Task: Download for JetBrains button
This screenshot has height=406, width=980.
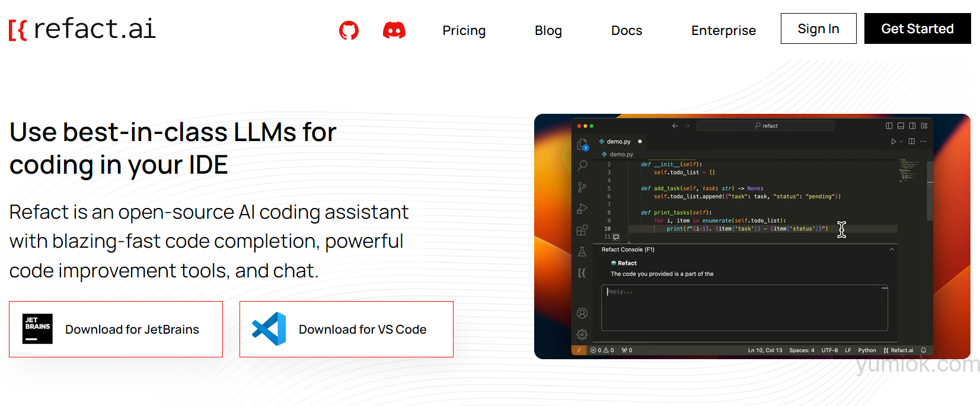Action: click(116, 329)
